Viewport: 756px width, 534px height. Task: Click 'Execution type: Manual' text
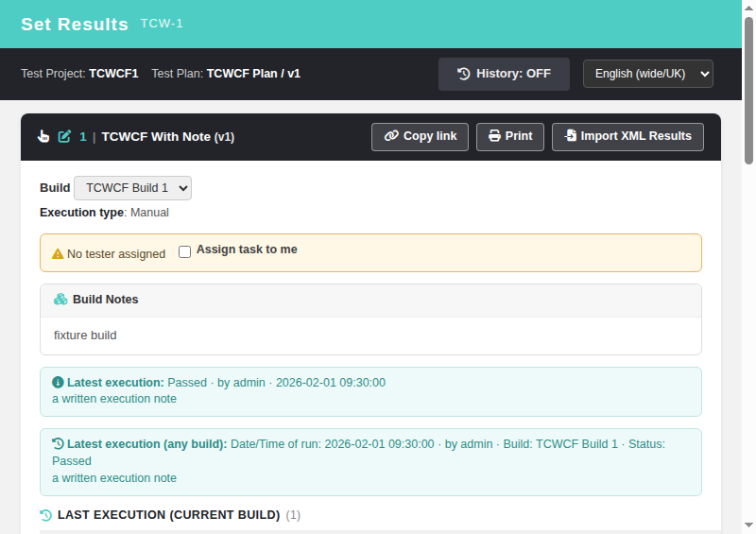click(x=104, y=213)
